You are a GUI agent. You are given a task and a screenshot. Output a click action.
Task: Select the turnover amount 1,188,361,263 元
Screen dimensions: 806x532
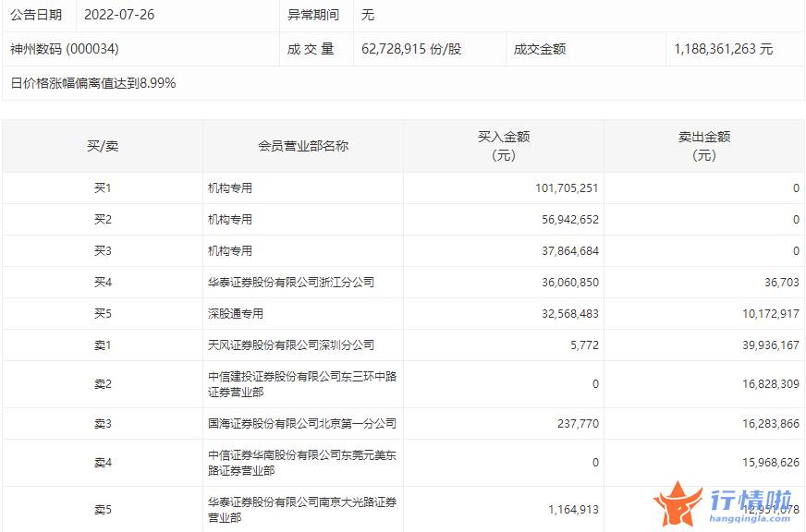pyautogui.click(x=723, y=49)
